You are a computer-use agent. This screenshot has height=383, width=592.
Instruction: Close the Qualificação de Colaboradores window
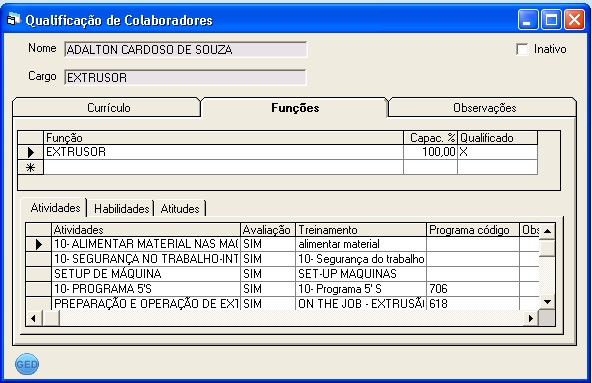(x=574, y=20)
